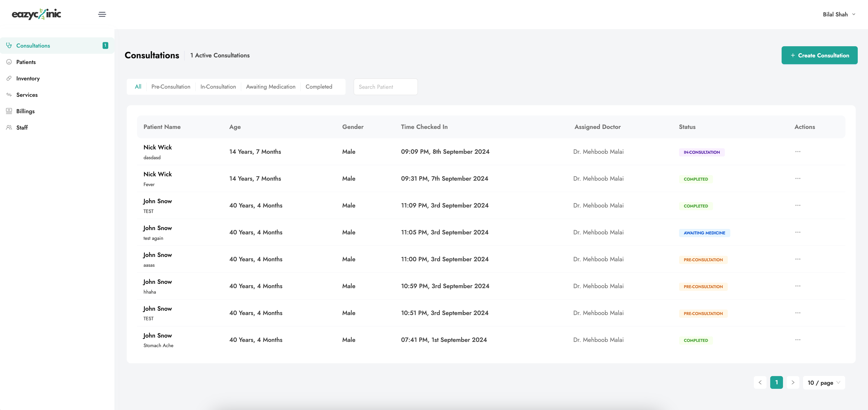
Task: Click patient John Snow with note test again
Action: coord(157,228)
